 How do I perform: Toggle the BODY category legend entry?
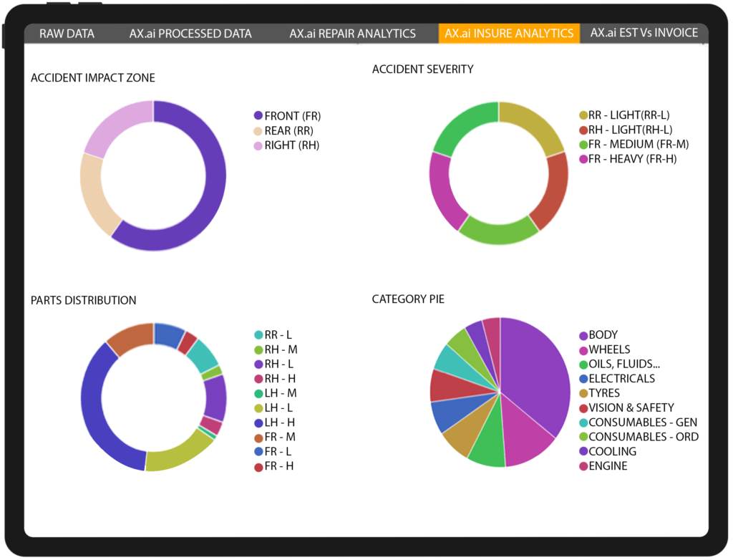[x=598, y=335]
